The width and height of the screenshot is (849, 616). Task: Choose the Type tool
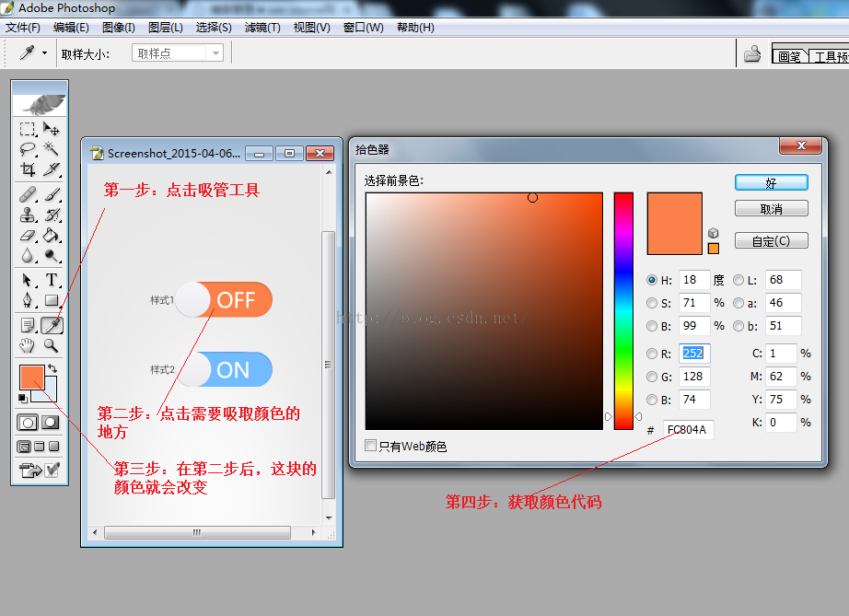click(x=52, y=280)
